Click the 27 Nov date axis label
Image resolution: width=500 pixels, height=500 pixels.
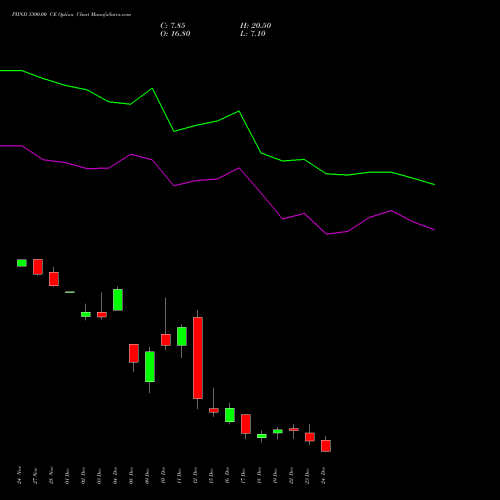click(x=35, y=475)
